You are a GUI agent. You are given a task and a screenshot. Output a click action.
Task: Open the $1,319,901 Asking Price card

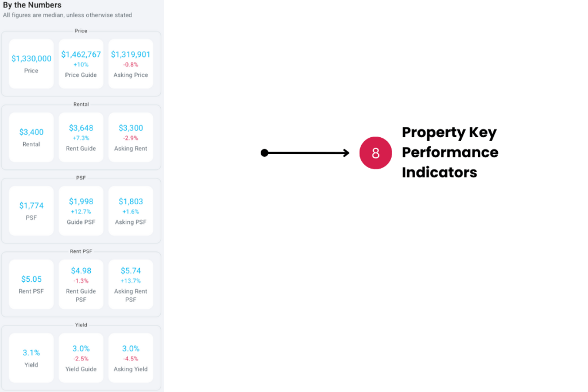(130, 64)
